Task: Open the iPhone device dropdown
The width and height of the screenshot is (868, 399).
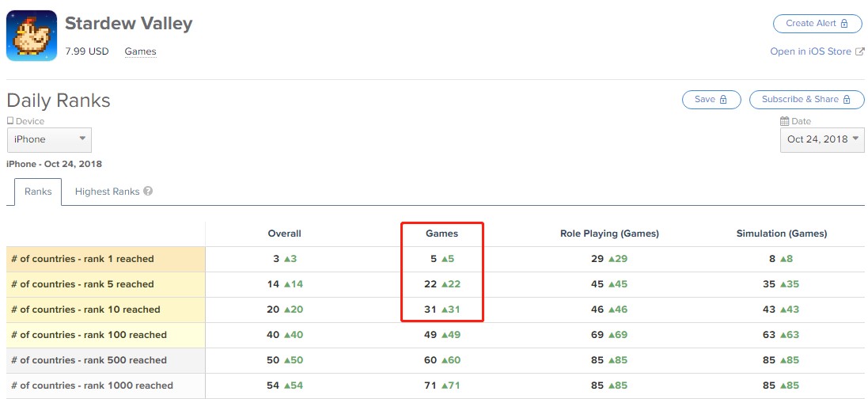Action: tap(49, 139)
